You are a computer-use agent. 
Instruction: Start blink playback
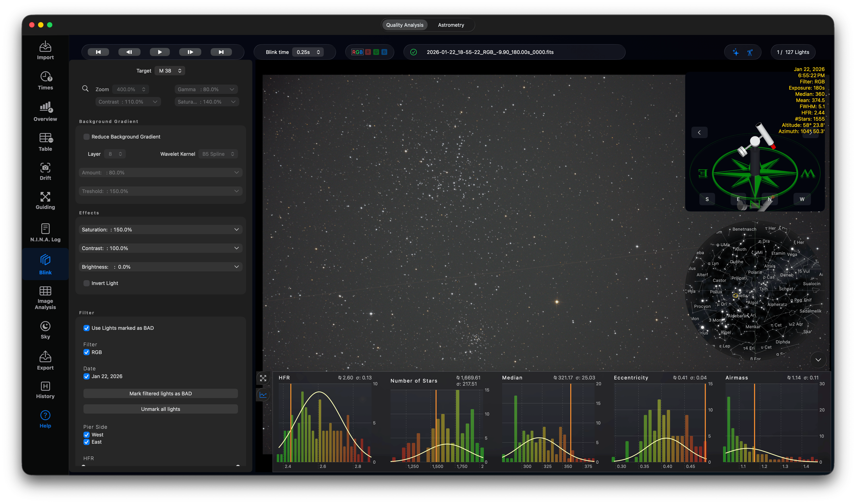[160, 52]
